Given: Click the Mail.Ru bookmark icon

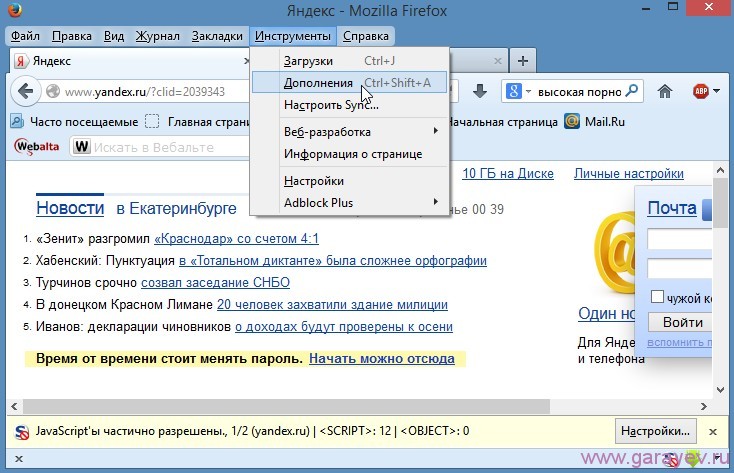Looking at the screenshot, I should (x=572, y=122).
